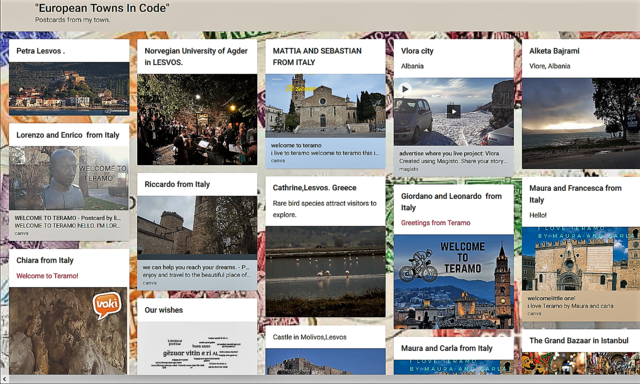
Task: Click the 'Maura and Carla from Italy' title
Action: pyautogui.click(x=447, y=348)
